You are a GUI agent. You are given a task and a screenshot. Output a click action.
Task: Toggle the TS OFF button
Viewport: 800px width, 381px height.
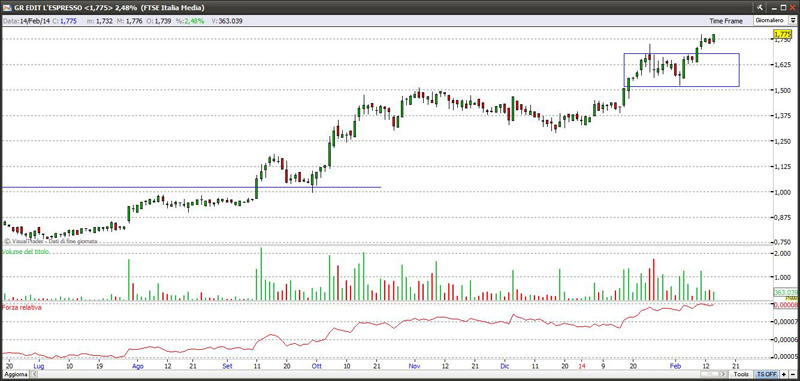(766, 374)
